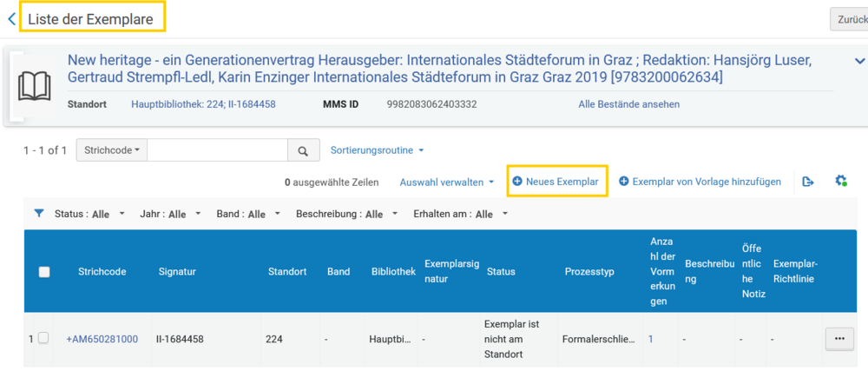Open the Band filter dropdown
The image size is (868, 378).
pyautogui.click(x=248, y=214)
